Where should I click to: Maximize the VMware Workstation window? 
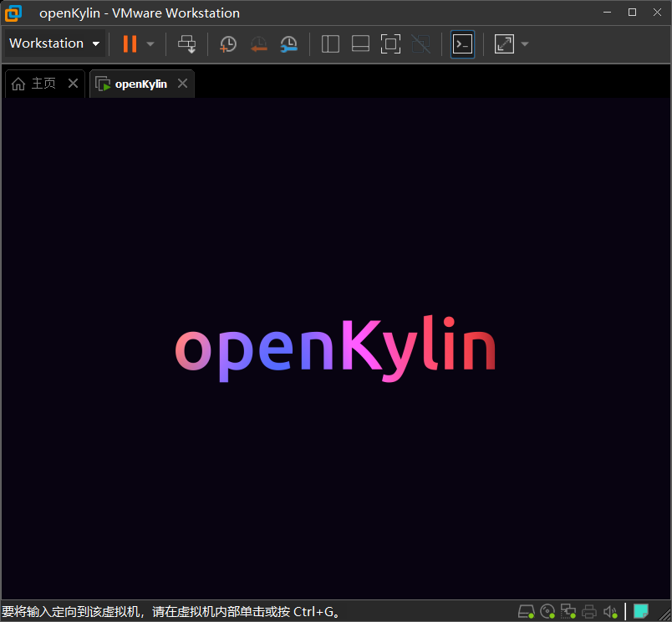tap(632, 13)
